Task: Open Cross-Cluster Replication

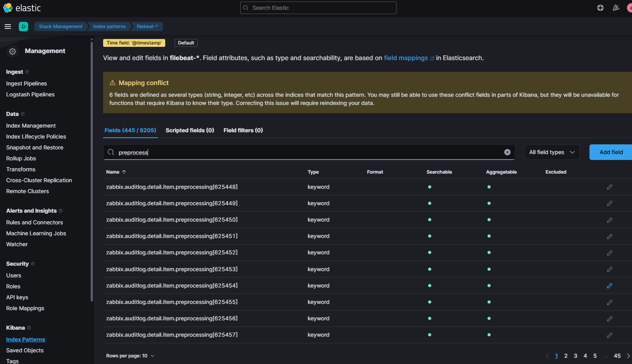Action: coord(39,180)
